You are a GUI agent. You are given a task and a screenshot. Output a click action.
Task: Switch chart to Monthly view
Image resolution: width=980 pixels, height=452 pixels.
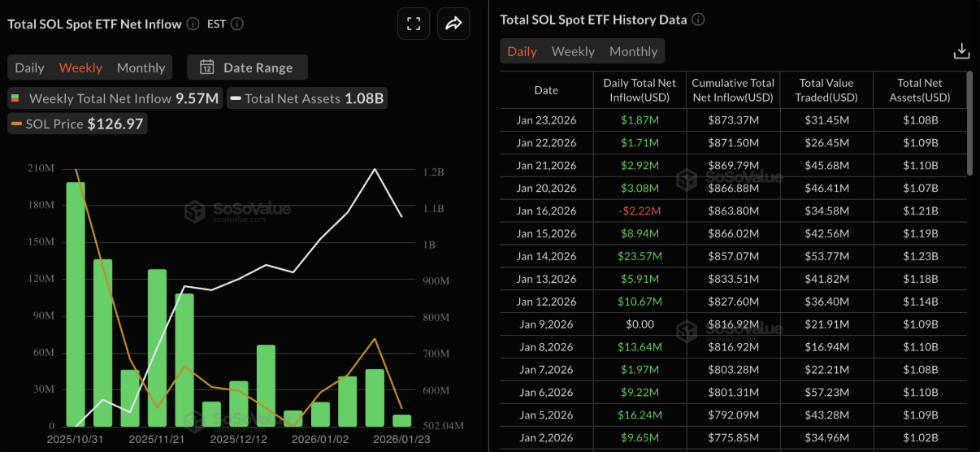[141, 67]
